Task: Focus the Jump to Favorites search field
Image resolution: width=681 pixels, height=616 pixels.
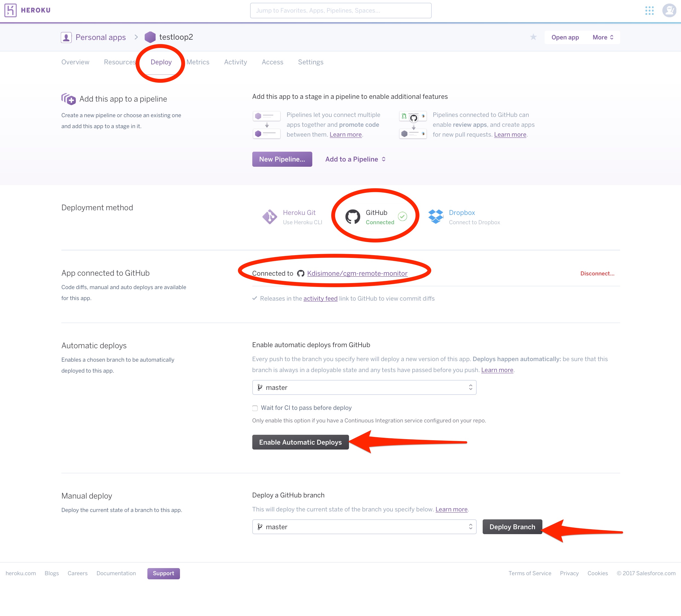Action: click(340, 10)
